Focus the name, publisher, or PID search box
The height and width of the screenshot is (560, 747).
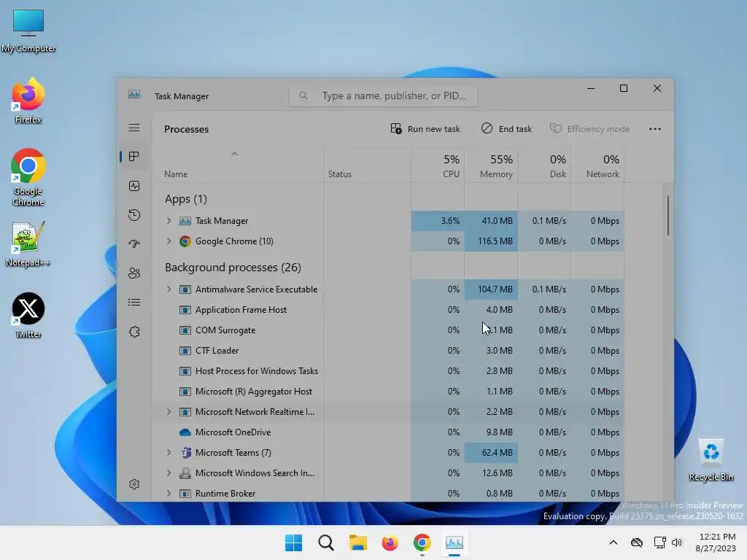(x=383, y=96)
